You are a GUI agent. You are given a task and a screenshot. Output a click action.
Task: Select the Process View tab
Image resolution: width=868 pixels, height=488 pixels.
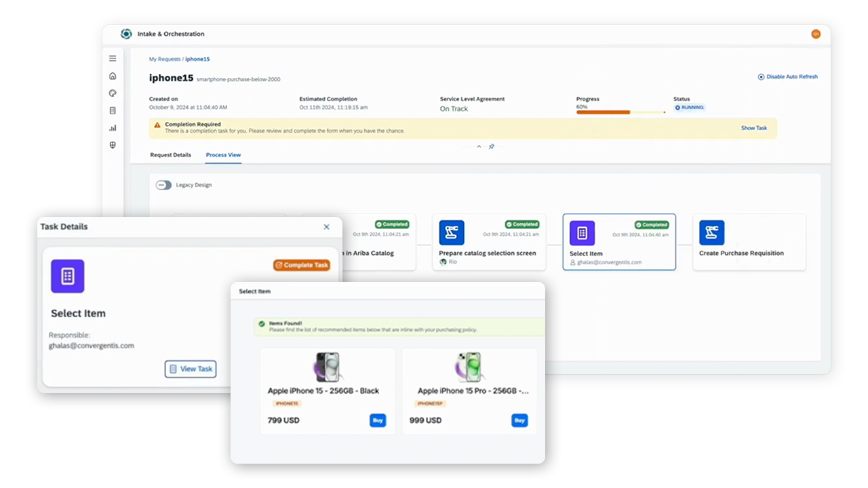pyautogui.click(x=223, y=155)
